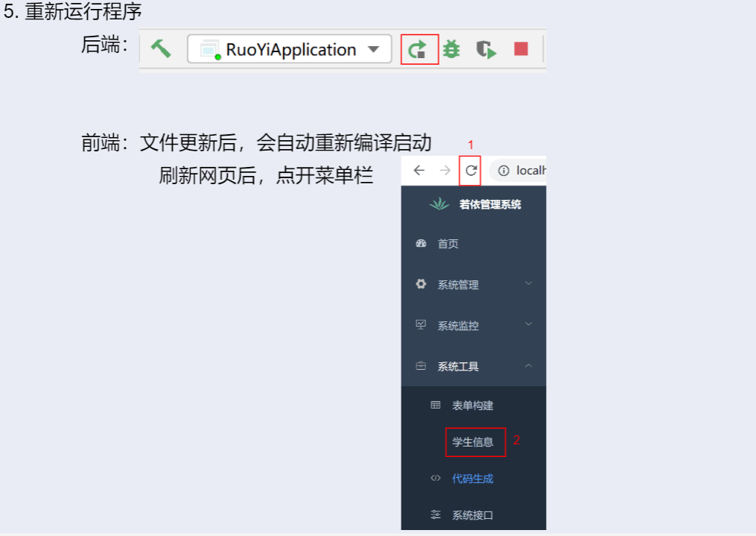The width and height of the screenshot is (756, 536).
Task: Open the 表单构建 submenu item
Action: 474,406
